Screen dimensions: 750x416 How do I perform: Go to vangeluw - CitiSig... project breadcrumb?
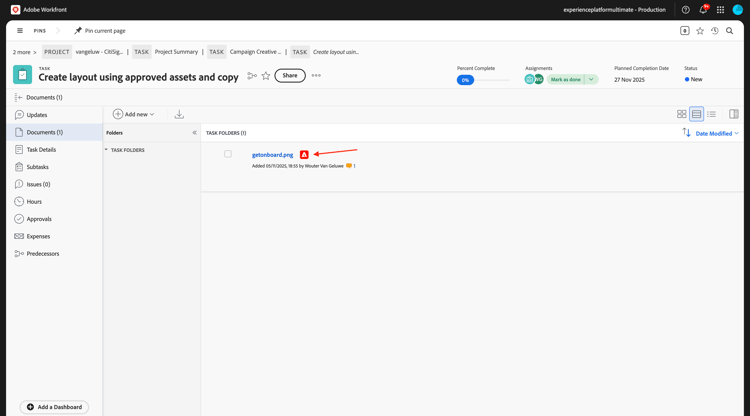tap(99, 52)
